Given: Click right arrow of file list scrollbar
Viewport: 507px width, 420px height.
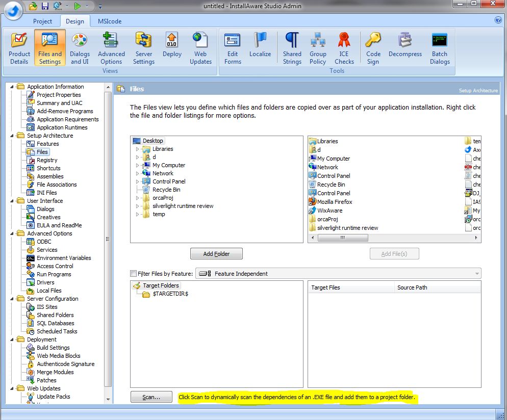Looking at the screenshot, I should 476,238.
